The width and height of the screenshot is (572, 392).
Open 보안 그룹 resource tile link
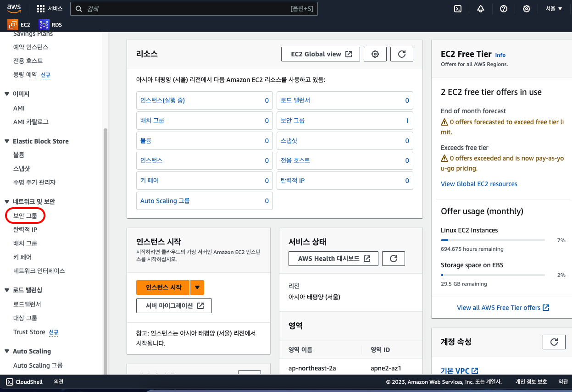click(293, 121)
